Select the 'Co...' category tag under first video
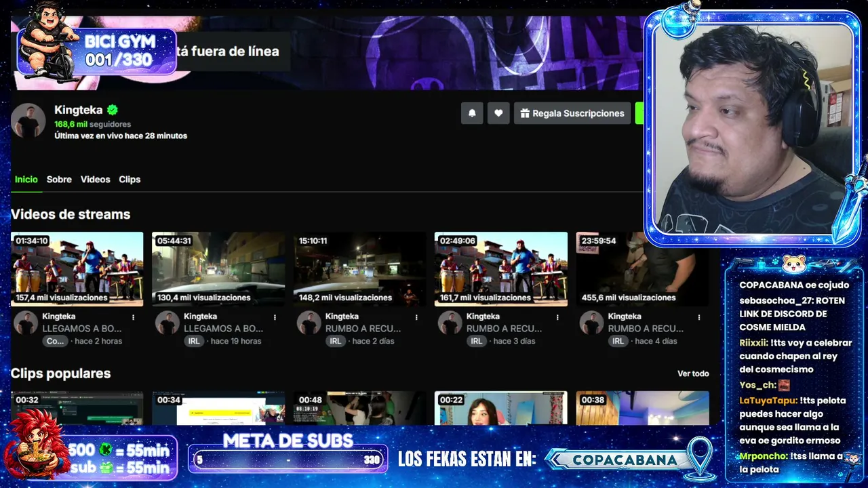Screen dimensions: 868x488 tap(55, 341)
